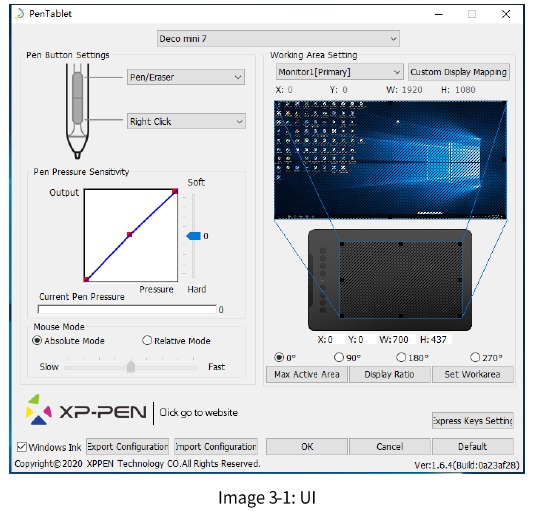
Task: Restore settings with Default button
Action: [x=473, y=446]
